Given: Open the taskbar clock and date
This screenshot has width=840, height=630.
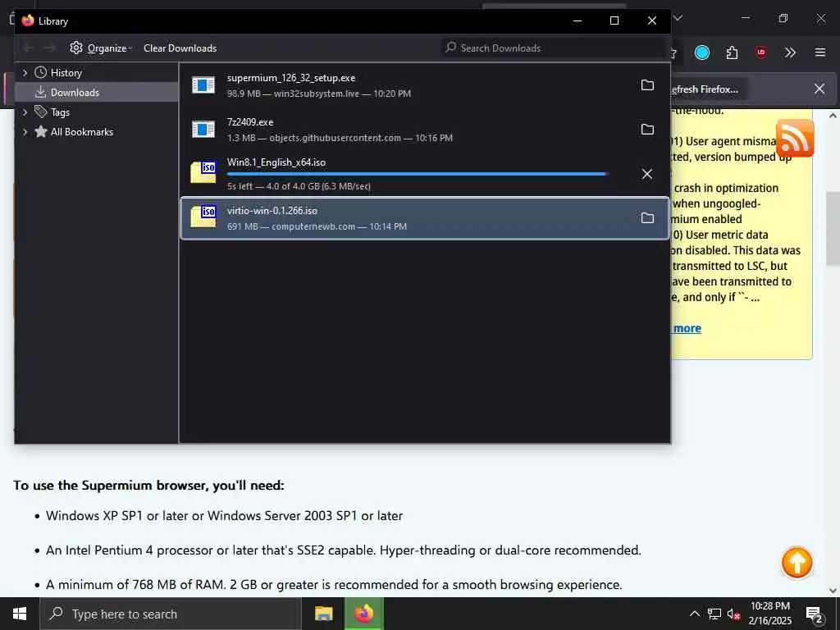Looking at the screenshot, I should click(x=769, y=614).
